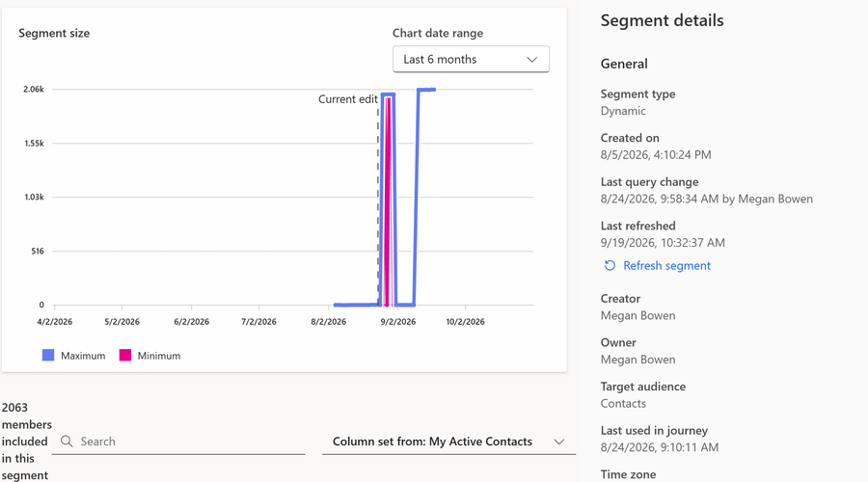Screen dimensions: 868x482
Task: Click the pink Minimum legend swatch
Action: [x=125, y=356]
